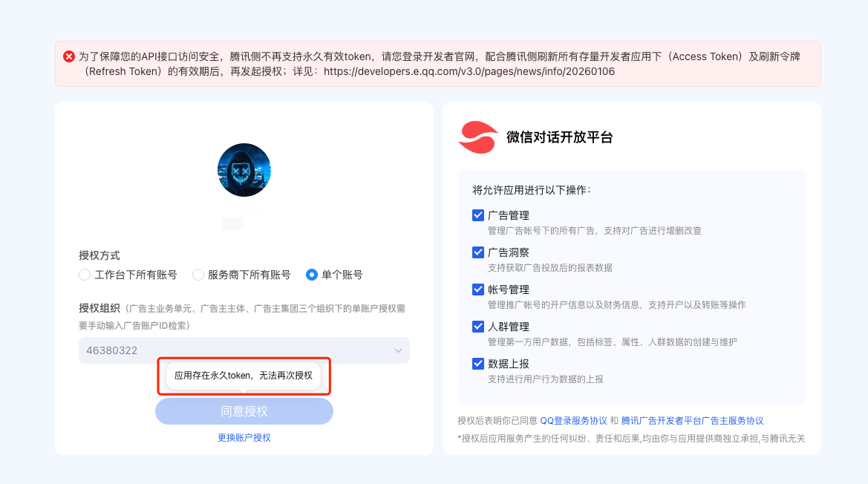
Task: Uncheck the 数据上报 checkbox
Action: (x=478, y=364)
